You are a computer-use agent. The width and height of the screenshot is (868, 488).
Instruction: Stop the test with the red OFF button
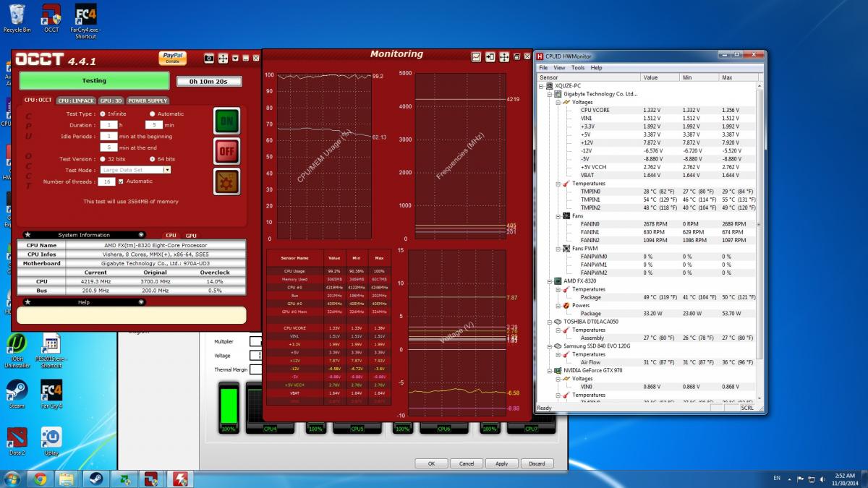tap(227, 151)
